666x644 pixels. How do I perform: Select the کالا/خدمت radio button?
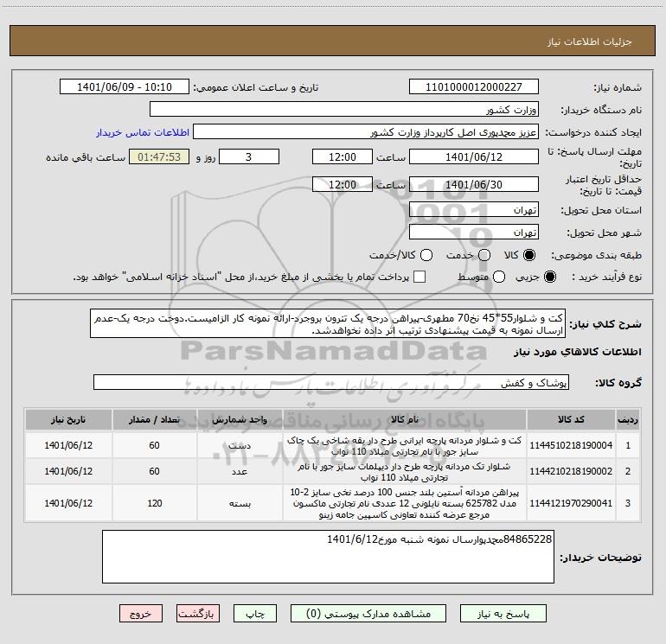tap(426, 255)
